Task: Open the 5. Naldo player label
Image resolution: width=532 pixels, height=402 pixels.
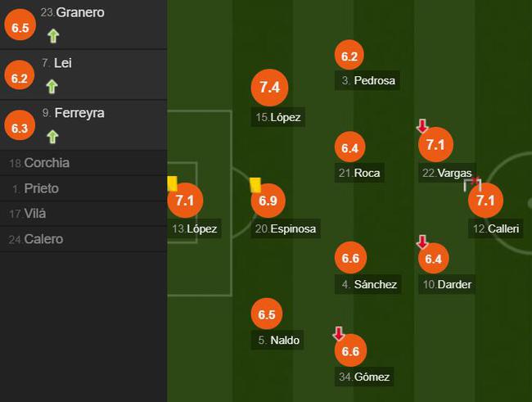Action: tap(277, 340)
